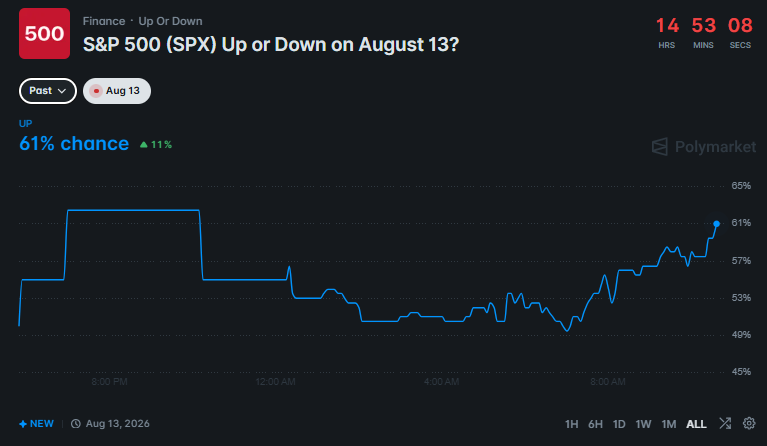Click the blue UP outcome label
The height and width of the screenshot is (446, 767).
pyautogui.click(x=25, y=123)
